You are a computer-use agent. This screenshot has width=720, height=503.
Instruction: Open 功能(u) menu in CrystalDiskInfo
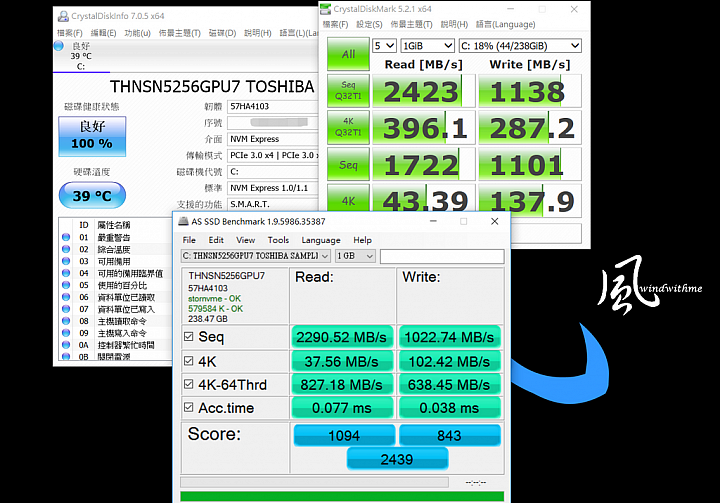click(x=137, y=33)
